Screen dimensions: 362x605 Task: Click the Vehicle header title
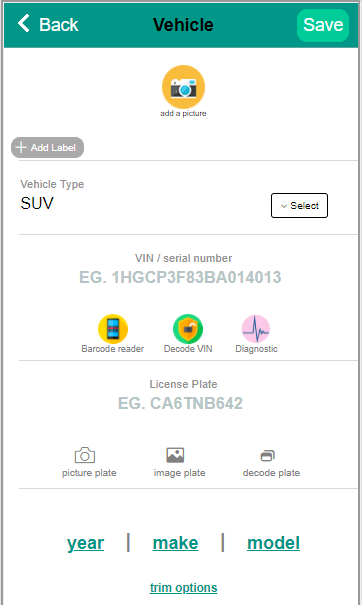coord(183,25)
